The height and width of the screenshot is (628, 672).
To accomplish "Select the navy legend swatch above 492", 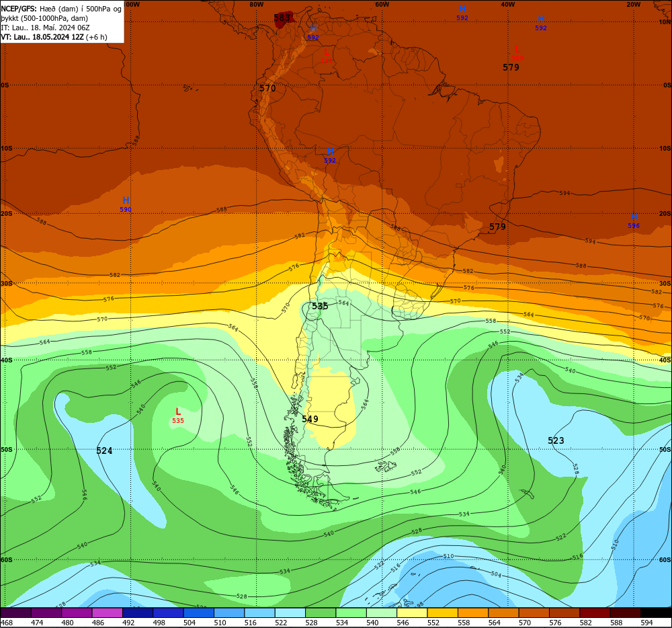I will coord(138,613).
